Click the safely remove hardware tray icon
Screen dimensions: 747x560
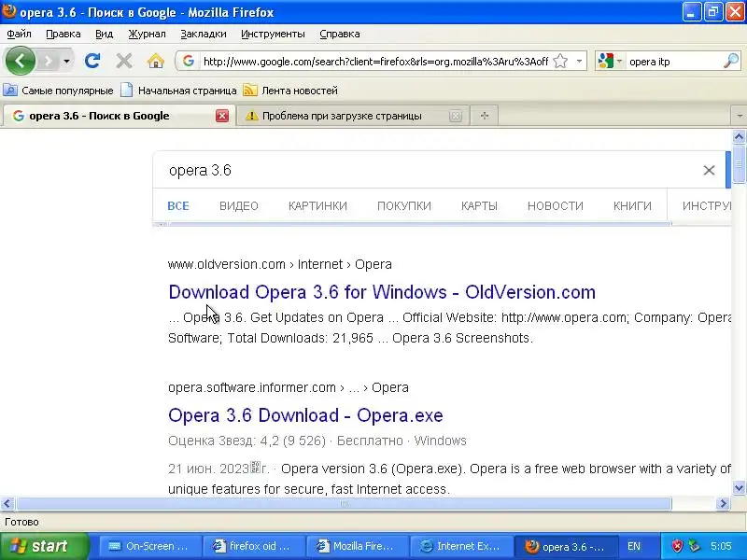[x=694, y=546]
